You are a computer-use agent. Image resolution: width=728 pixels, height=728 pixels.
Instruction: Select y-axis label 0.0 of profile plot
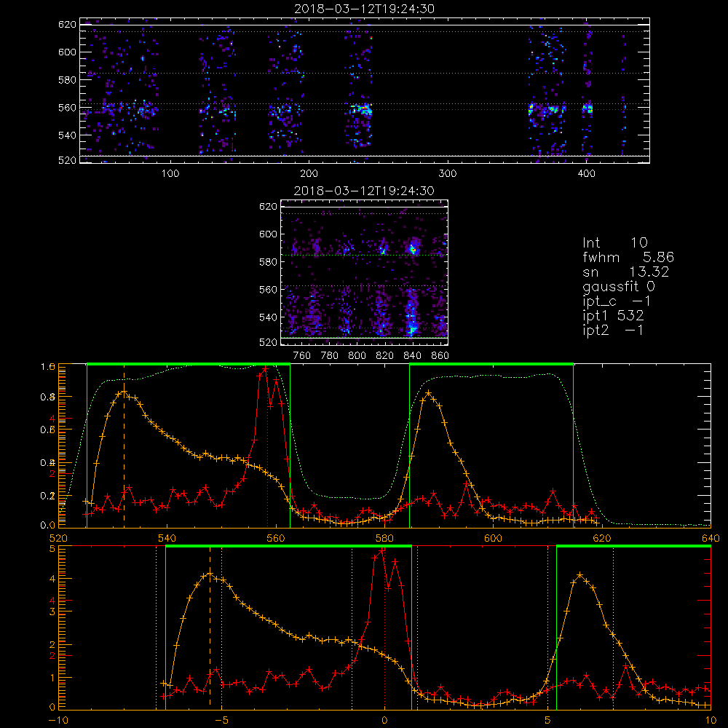point(48,526)
